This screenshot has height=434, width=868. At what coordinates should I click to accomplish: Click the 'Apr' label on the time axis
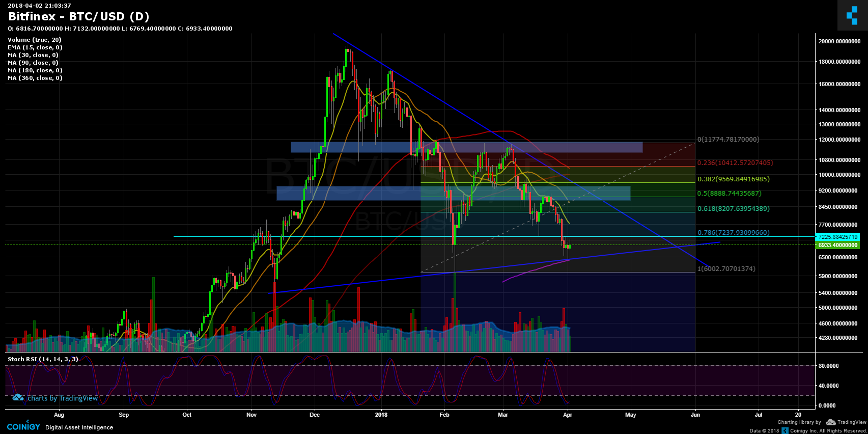(x=568, y=415)
